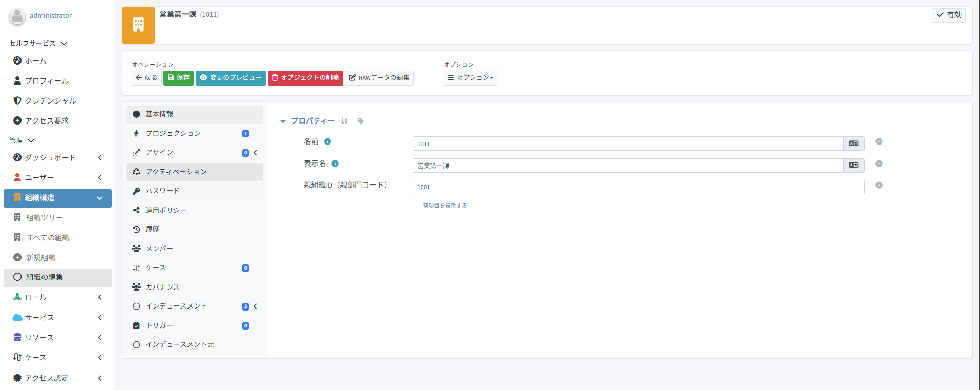Viewport: 980px width, 390px height.
Task: Remove the 親組織ID value with minus icon
Action: (x=879, y=186)
